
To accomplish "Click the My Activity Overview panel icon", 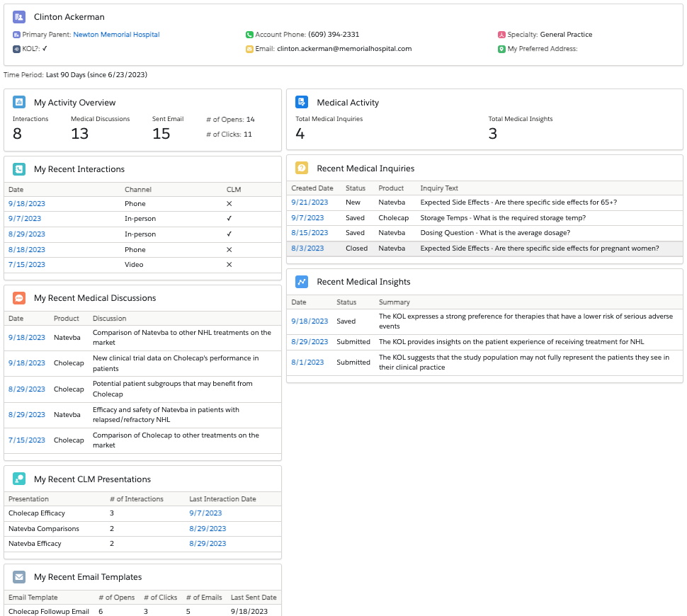I will (x=19, y=103).
